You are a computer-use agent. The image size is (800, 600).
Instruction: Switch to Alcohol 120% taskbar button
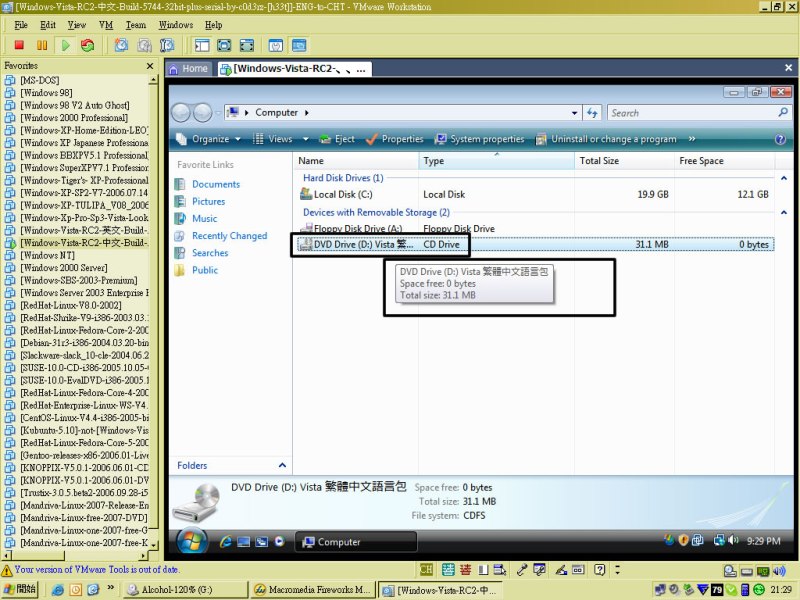pyautogui.click(x=186, y=589)
